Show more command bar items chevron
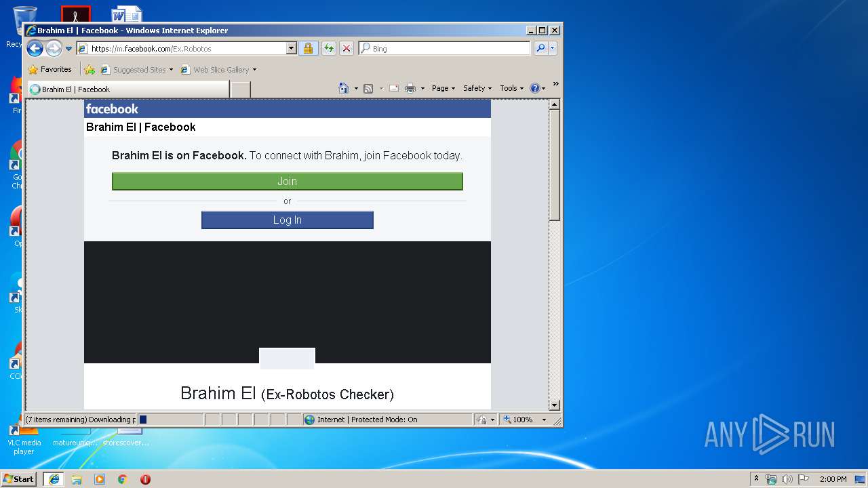The height and width of the screenshot is (488, 868). [x=555, y=84]
